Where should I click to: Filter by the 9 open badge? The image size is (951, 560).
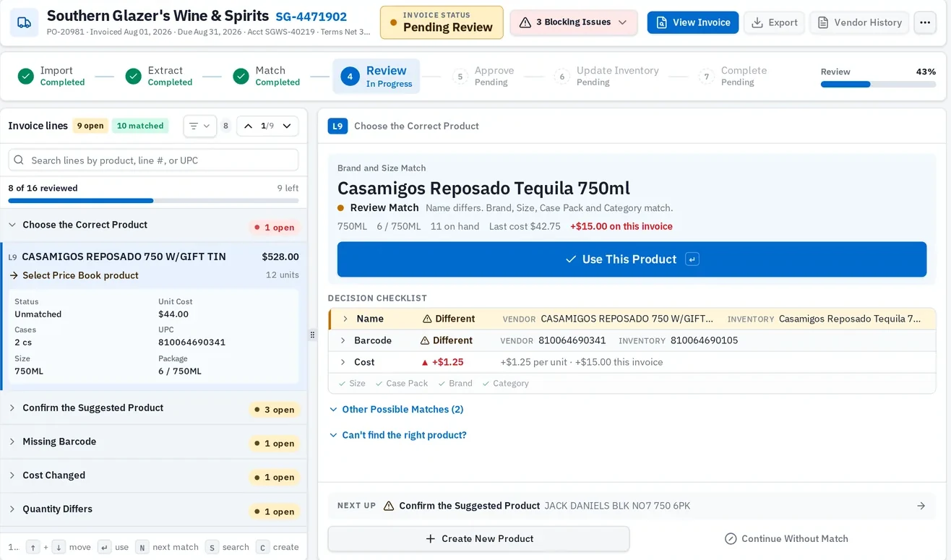coord(90,126)
